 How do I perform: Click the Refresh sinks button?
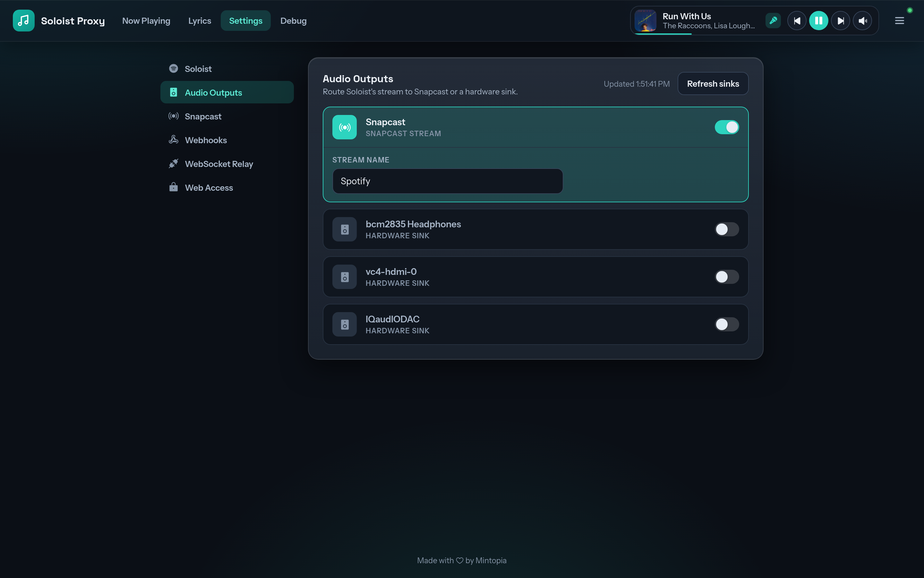(713, 83)
